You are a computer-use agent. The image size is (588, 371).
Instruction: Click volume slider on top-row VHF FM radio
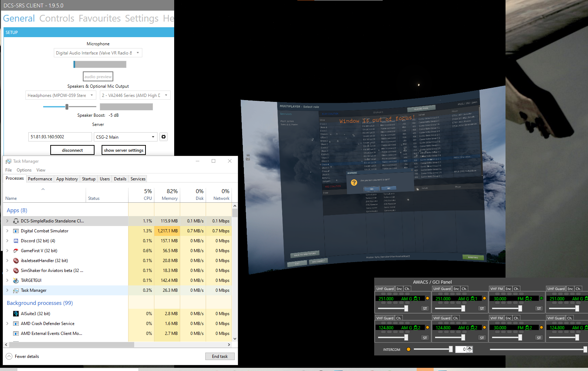point(520,309)
